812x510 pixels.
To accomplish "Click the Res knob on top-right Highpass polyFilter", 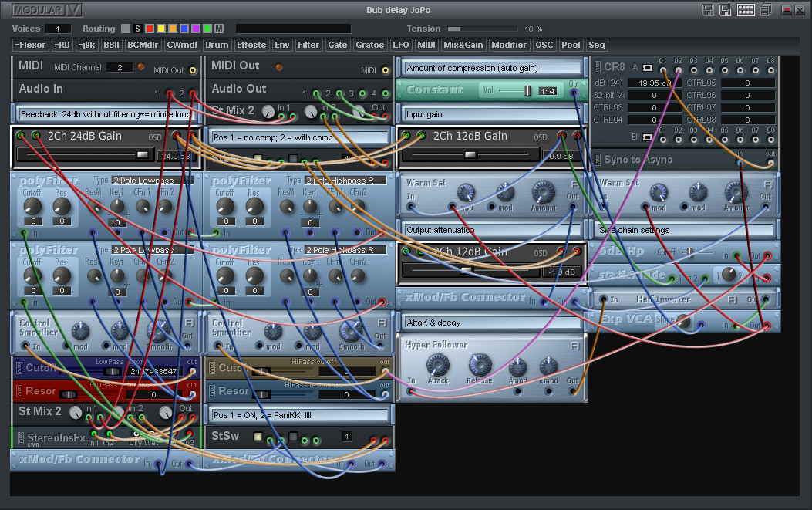I will [x=254, y=206].
